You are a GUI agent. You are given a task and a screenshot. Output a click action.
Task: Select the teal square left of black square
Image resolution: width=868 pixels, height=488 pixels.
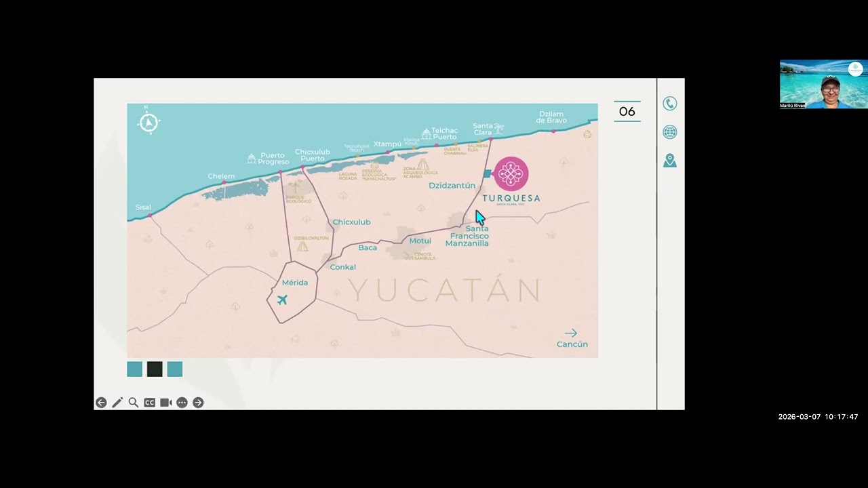[135, 369]
